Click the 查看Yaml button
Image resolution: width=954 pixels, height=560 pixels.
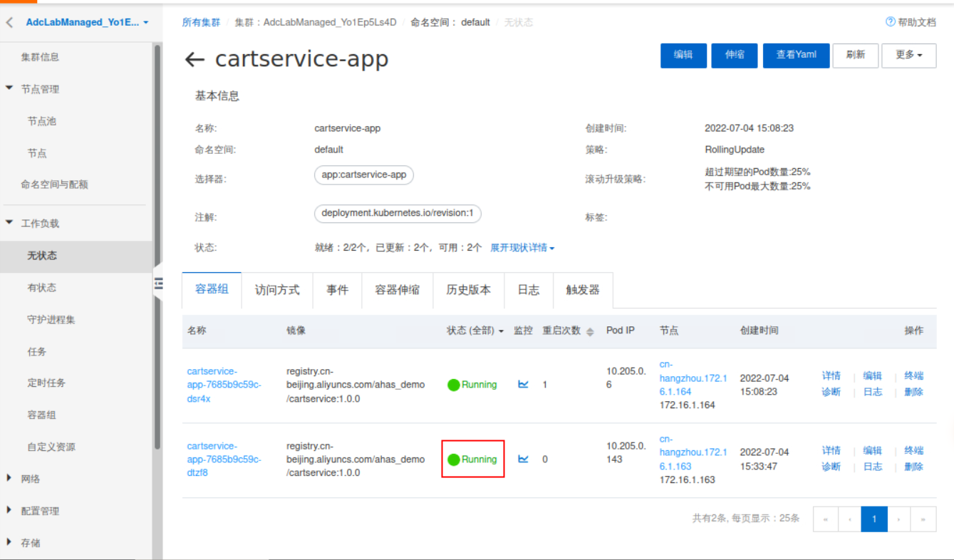point(797,55)
